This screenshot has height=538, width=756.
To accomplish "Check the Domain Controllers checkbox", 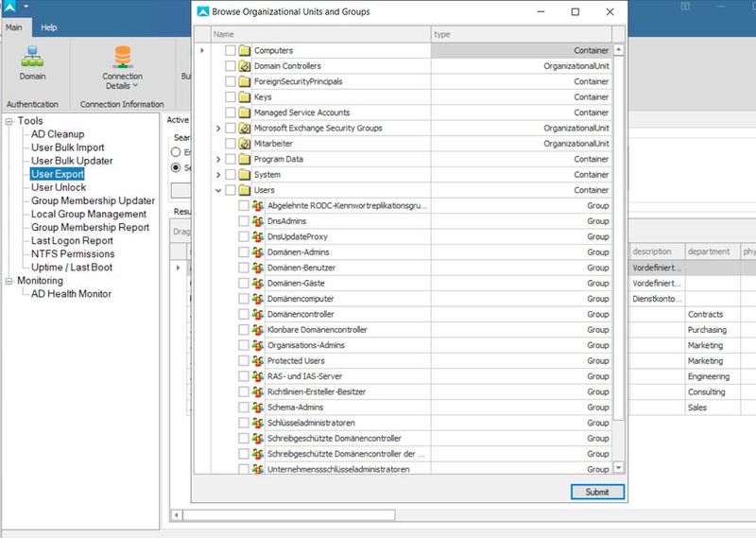I will [x=231, y=65].
